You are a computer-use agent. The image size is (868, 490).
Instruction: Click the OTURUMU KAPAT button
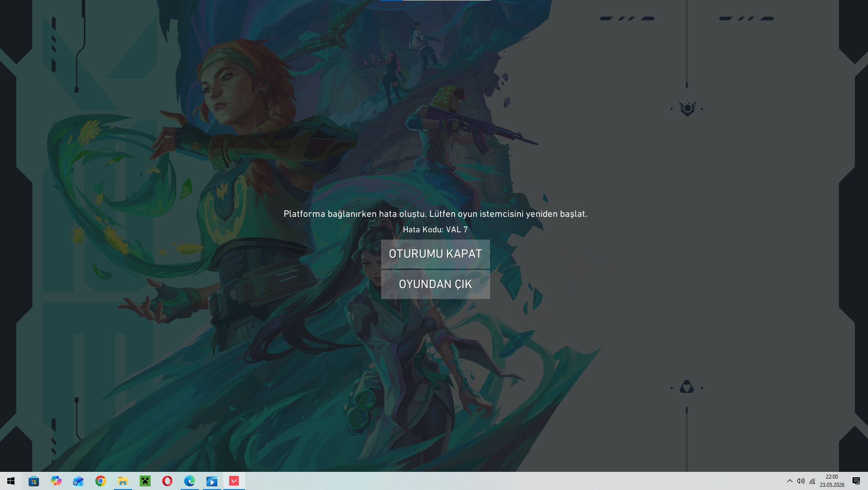click(436, 254)
